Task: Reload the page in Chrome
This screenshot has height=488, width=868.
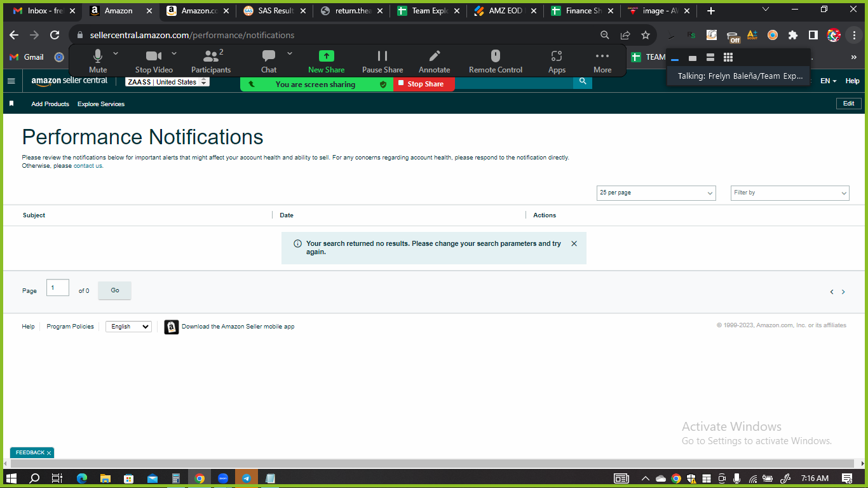Action: [55, 35]
